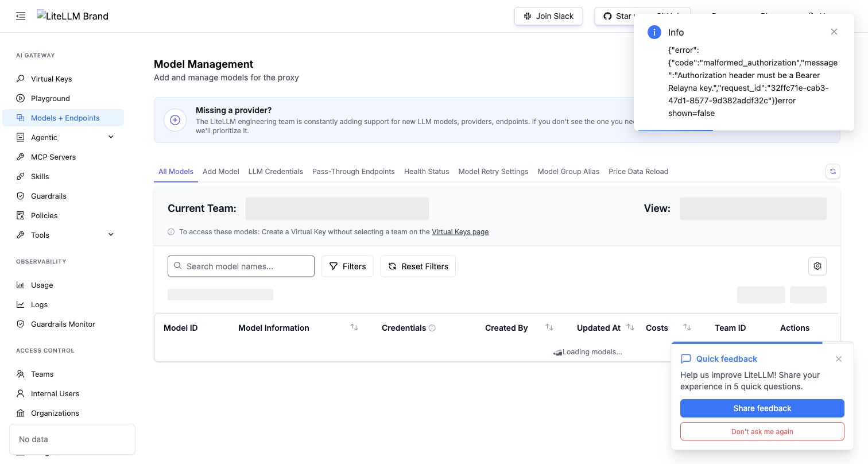Click the Model ID column header

181,328
